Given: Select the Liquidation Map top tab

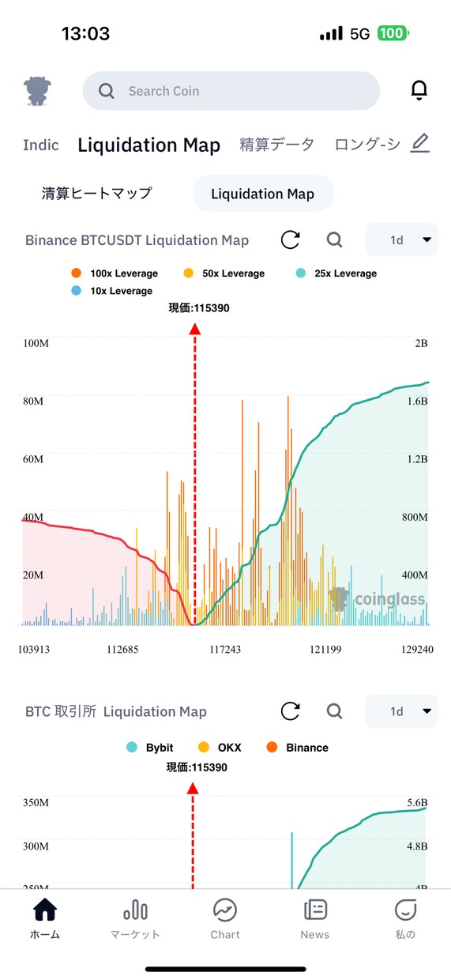Looking at the screenshot, I should pyautogui.click(x=148, y=145).
